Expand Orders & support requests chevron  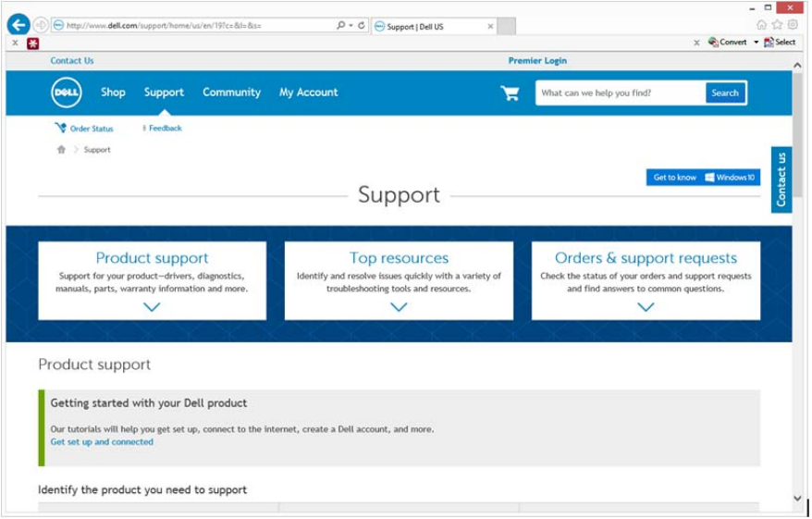point(646,308)
